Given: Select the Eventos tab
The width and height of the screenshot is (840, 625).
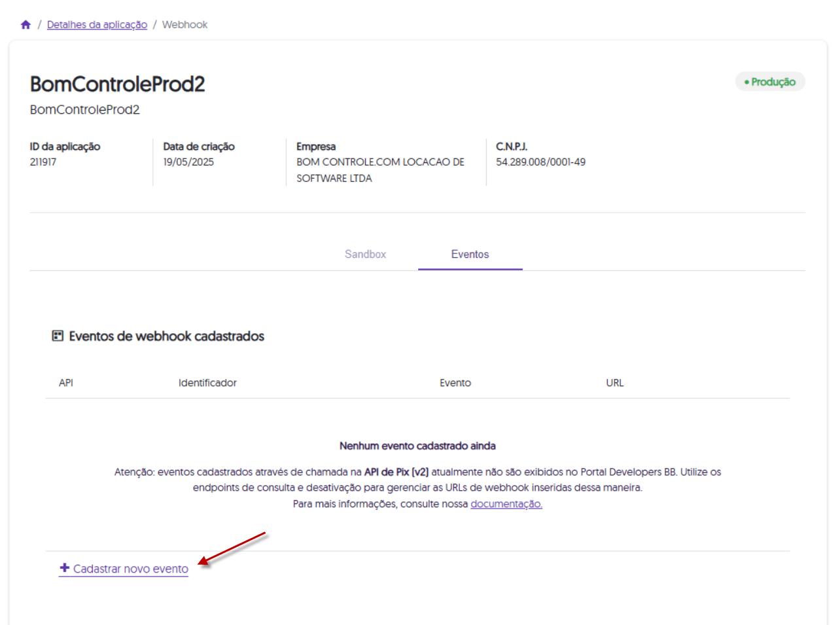Looking at the screenshot, I should (470, 254).
